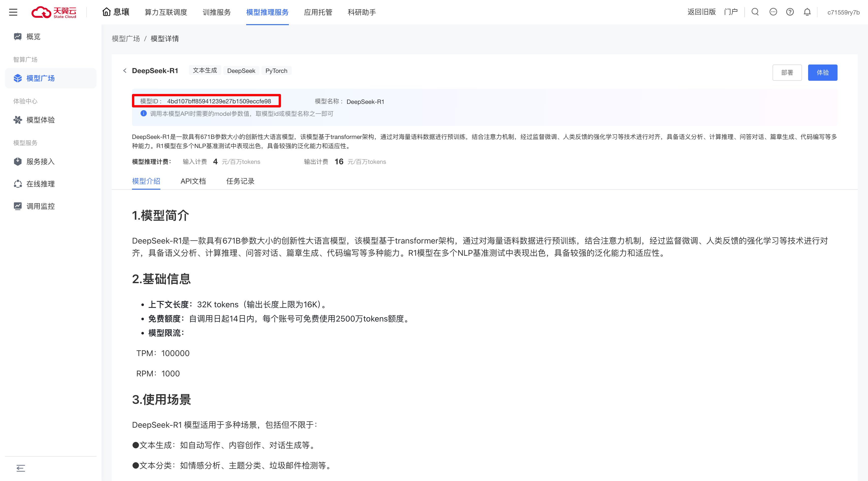Click the 息壤 home icon
Viewport: 868px width, 481px height.
[107, 12]
